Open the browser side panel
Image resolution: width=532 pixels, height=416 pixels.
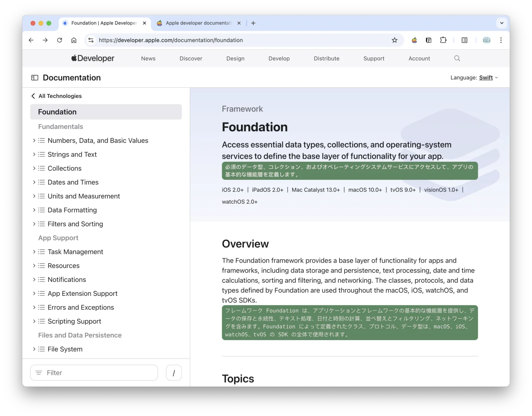[465, 40]
